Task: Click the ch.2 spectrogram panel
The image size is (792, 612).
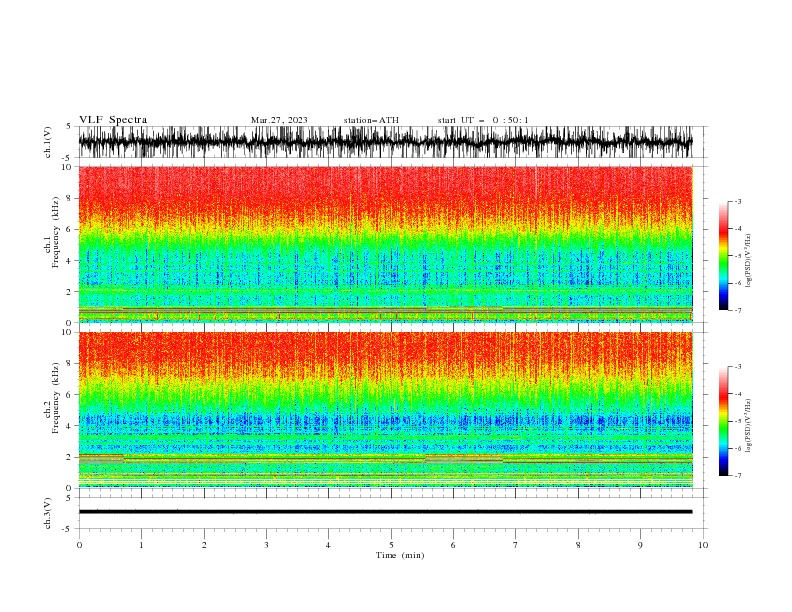Action: pos(385,410)
